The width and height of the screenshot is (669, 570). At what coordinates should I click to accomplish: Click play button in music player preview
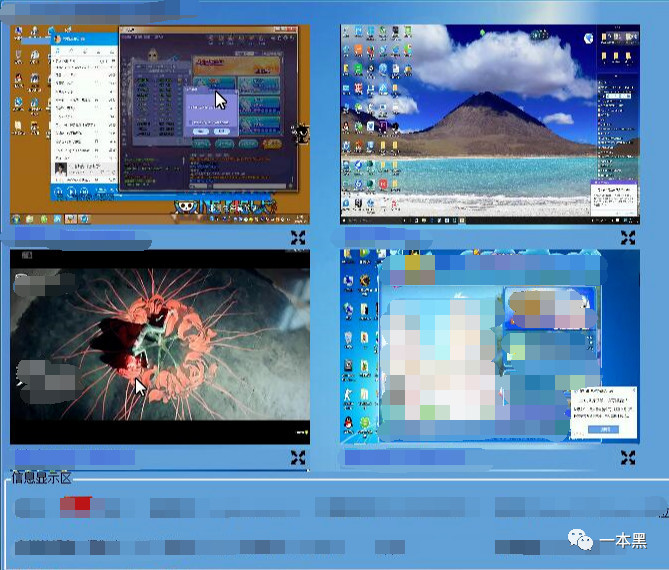point(71,192)
